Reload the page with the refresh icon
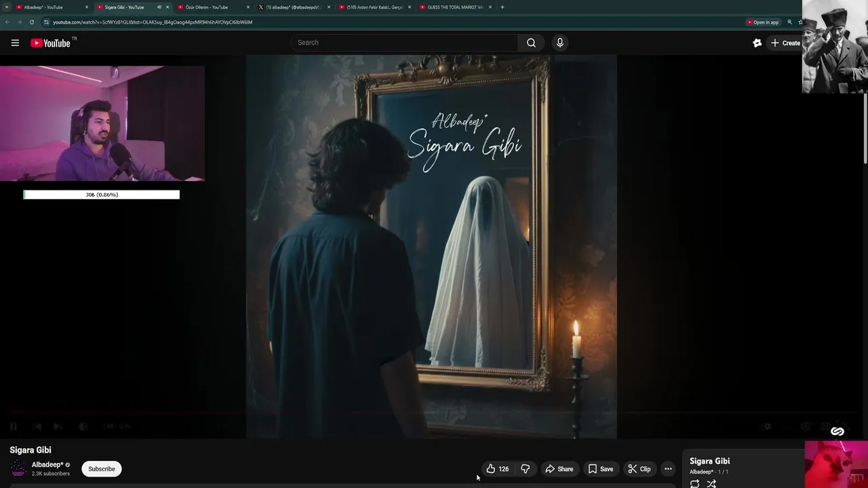Image resolution: width=868 pixels, height=488 pixels. (31, 22)
